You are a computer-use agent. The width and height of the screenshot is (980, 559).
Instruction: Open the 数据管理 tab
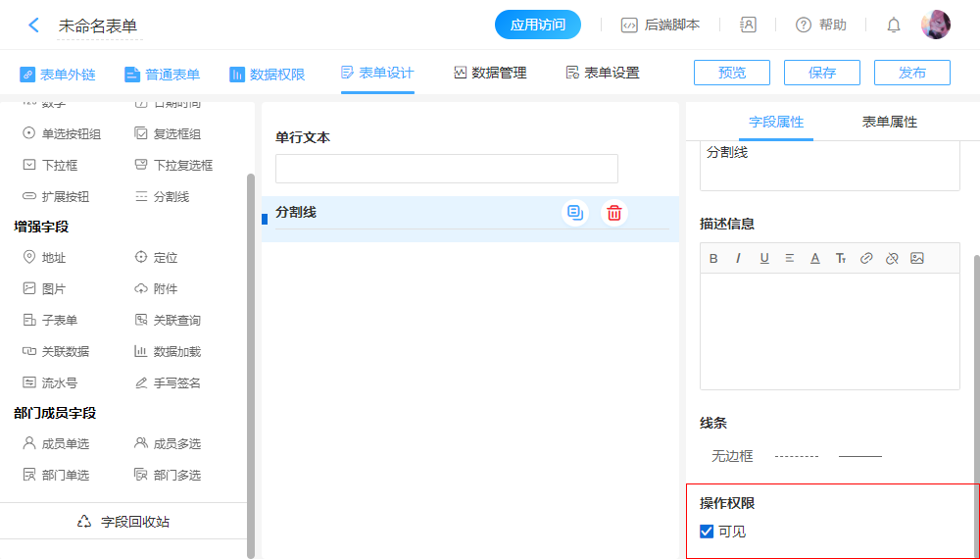coord(490,73)
